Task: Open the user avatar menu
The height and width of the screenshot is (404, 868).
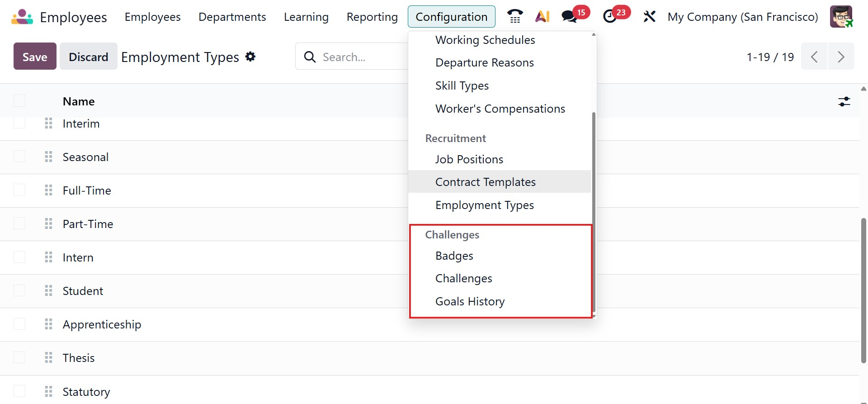Action: pos(841,17)
